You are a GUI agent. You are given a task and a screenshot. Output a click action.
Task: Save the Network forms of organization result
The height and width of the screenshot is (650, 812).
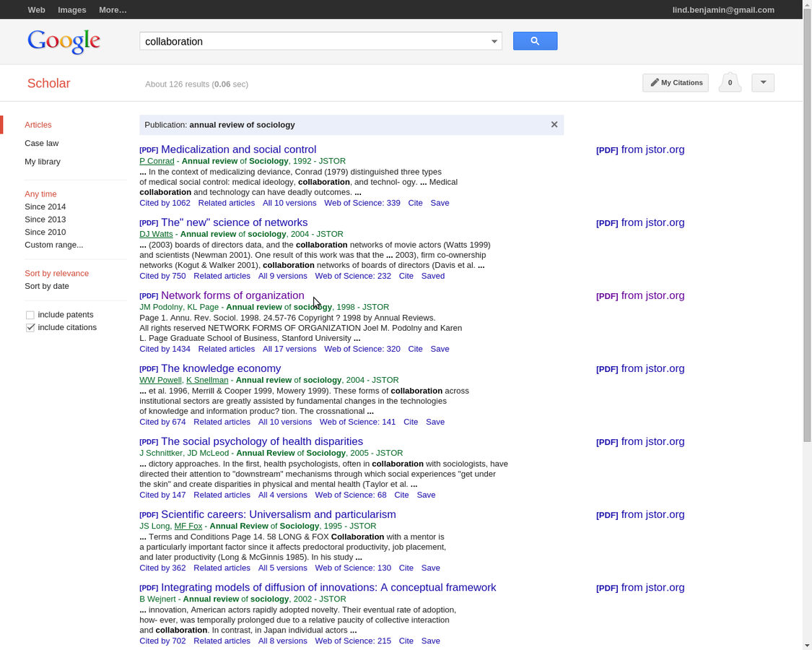coord(440,350)
